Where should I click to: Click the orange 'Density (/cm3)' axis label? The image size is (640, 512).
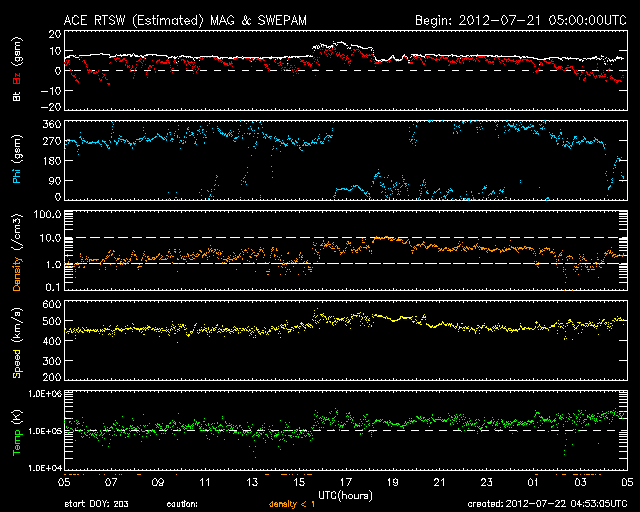[17, 252]
